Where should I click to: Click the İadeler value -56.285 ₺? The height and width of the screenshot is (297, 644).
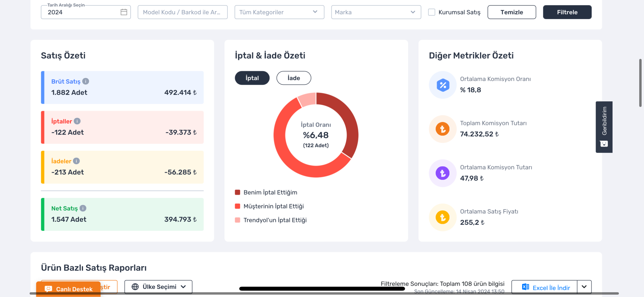tap(180, 172)
